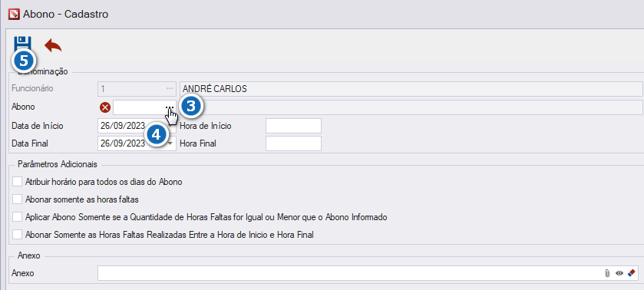Check Abonar somente as horas faltas

17,199
